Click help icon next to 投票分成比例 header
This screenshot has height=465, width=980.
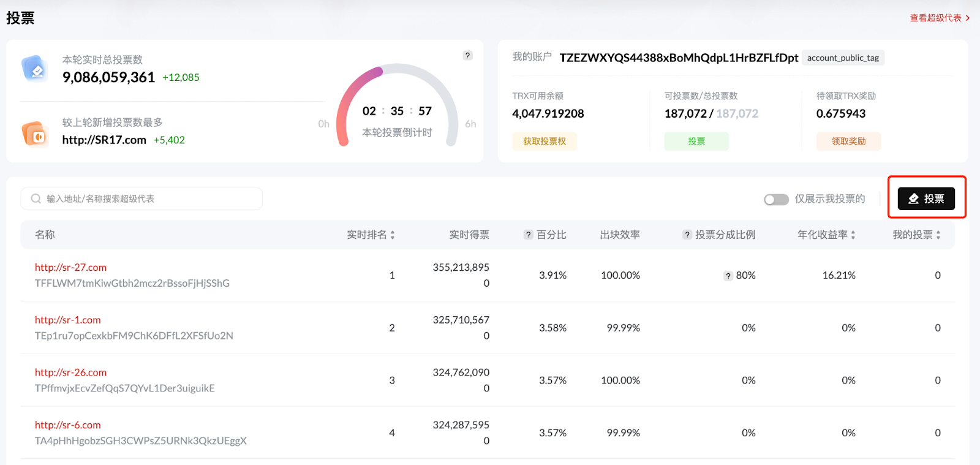pyautogui.click(x=687, y=235)
